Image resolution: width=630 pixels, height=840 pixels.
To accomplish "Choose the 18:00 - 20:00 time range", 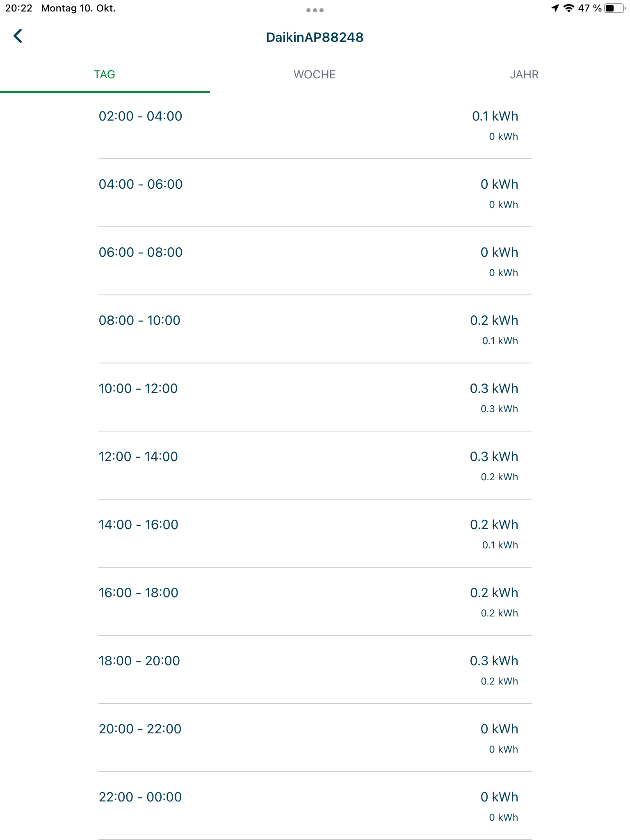I will point(315,670).
